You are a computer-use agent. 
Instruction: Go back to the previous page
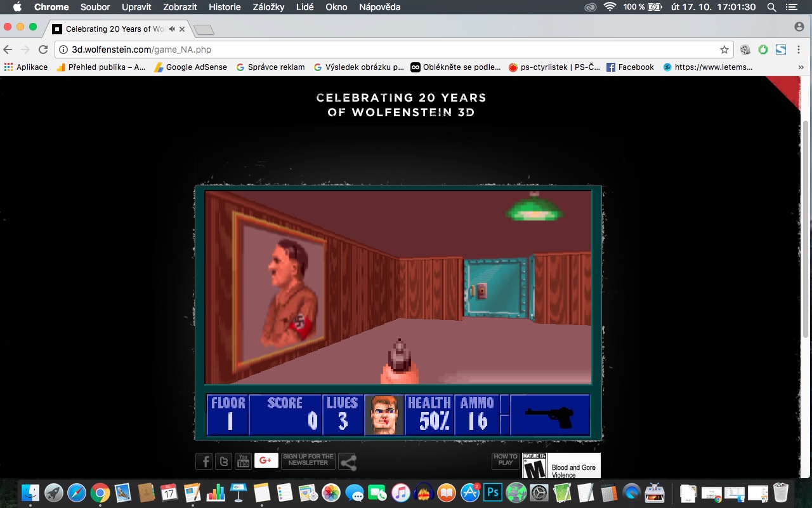(x=8, y=50)
